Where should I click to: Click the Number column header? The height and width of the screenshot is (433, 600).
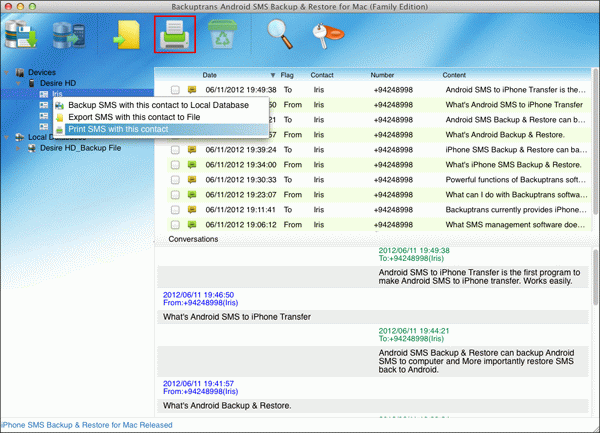pyautogui.click(x=382, y=75)
